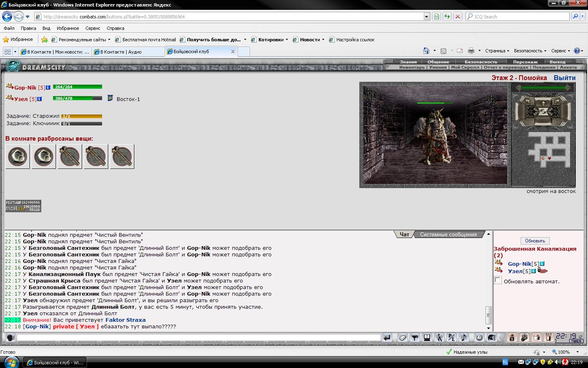Screen dimensions: 588x368
Task: Click the exclamation mark monitor icon
Action: (x=427, y=338)
